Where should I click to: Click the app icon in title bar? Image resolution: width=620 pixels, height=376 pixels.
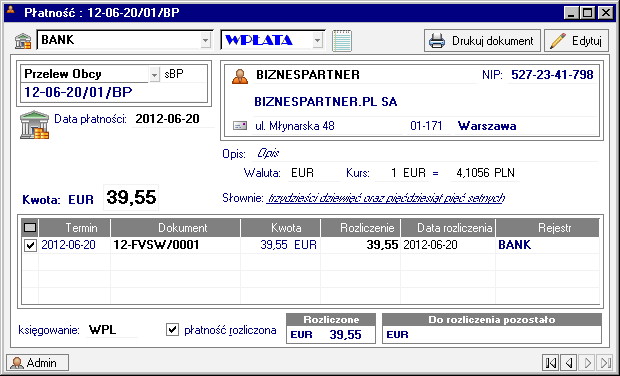coord(11,10)
